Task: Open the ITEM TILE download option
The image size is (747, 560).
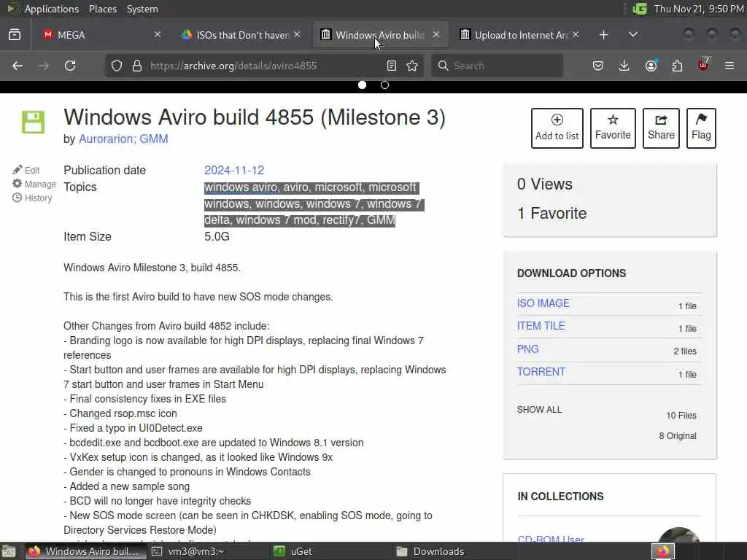Action: click(541, 326)
